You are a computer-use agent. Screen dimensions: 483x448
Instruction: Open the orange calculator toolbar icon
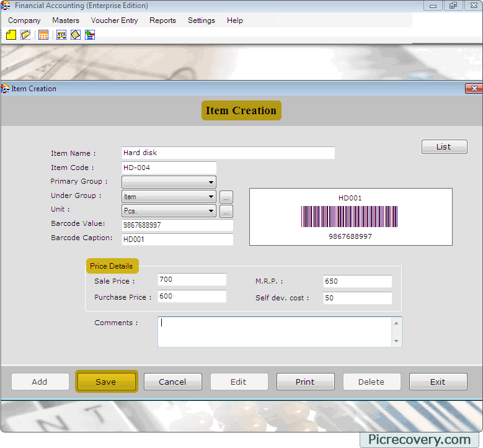43,35
